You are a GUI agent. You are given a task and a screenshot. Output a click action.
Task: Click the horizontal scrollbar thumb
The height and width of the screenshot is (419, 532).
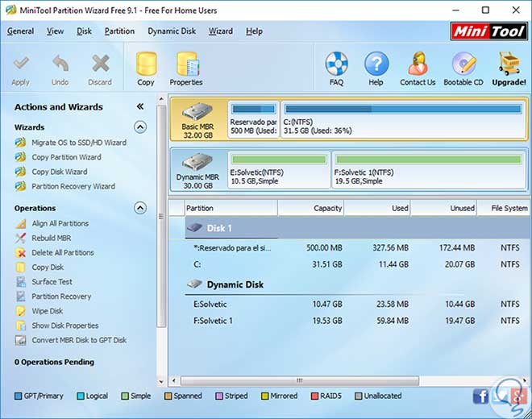(x=300, y=380)
